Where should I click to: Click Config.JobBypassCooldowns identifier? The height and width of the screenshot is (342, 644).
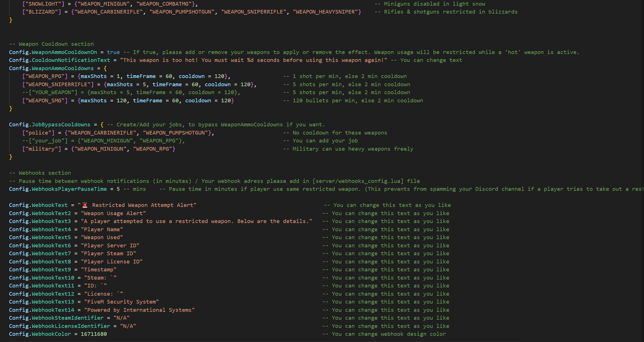click(50, 125)
